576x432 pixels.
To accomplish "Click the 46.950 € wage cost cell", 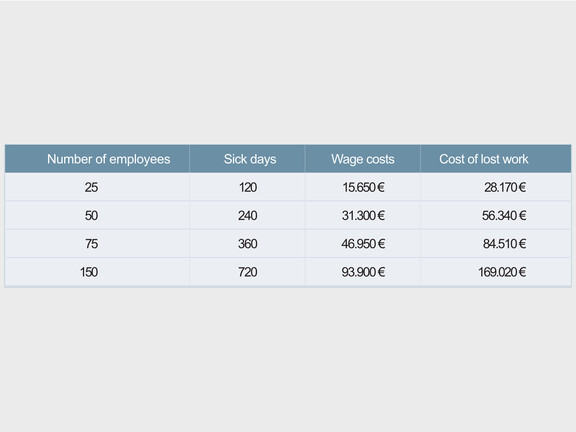I will click(363, 244).
